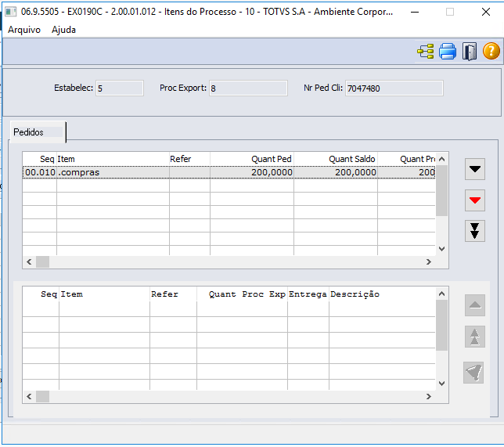
Task: Click the 200,0000 Quant Saldo cell
Action: pyautogui.click(x=336, y=172)
